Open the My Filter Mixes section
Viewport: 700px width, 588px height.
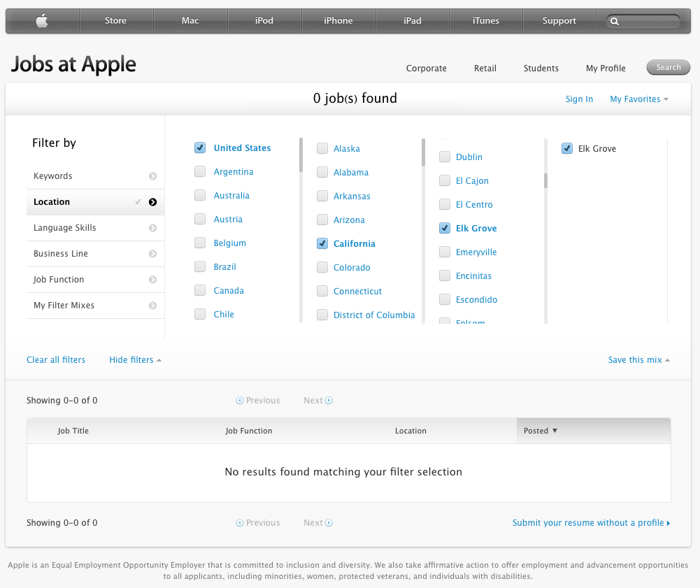(95, 306)
